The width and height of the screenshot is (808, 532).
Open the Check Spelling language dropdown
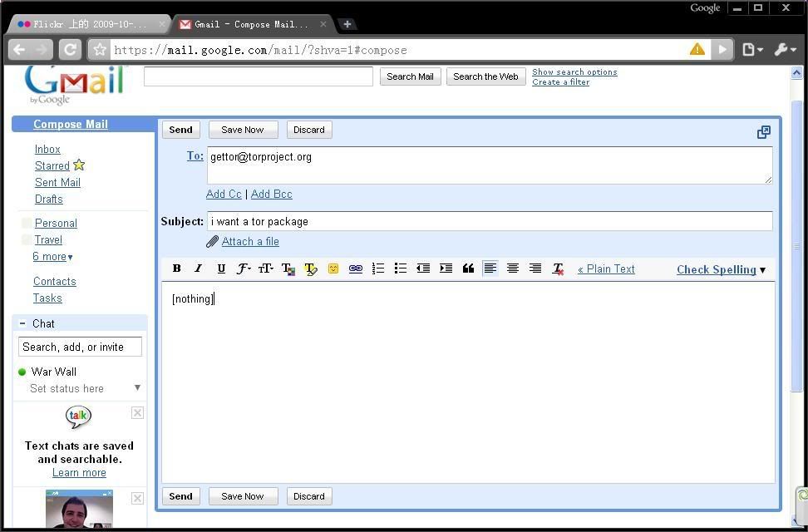763,269
